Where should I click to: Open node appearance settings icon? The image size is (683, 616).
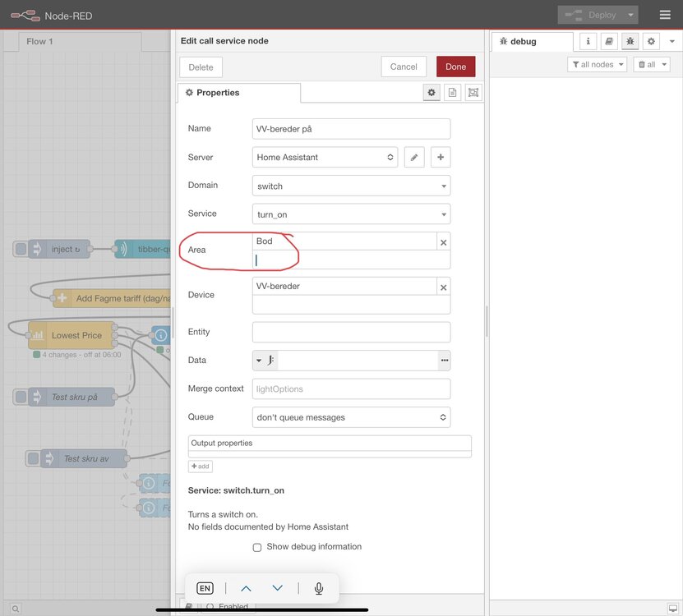tap(473, 93)
